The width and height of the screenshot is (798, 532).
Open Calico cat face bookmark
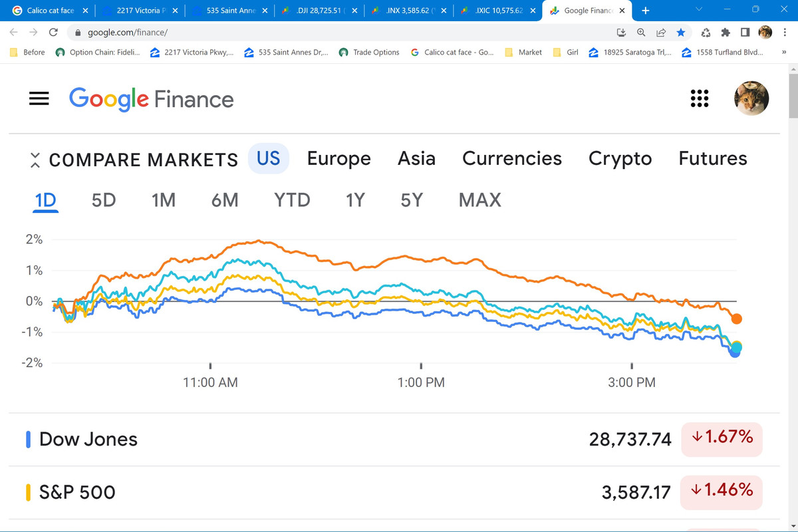(452, 52)
